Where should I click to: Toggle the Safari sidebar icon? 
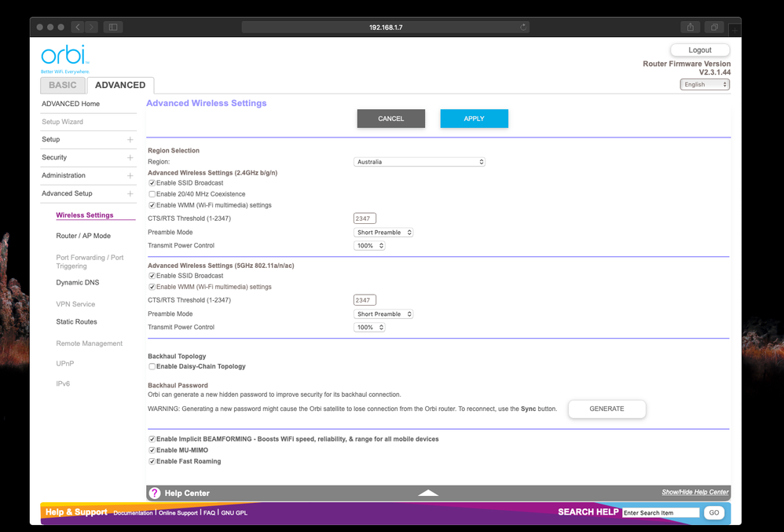tap(113, 27)
